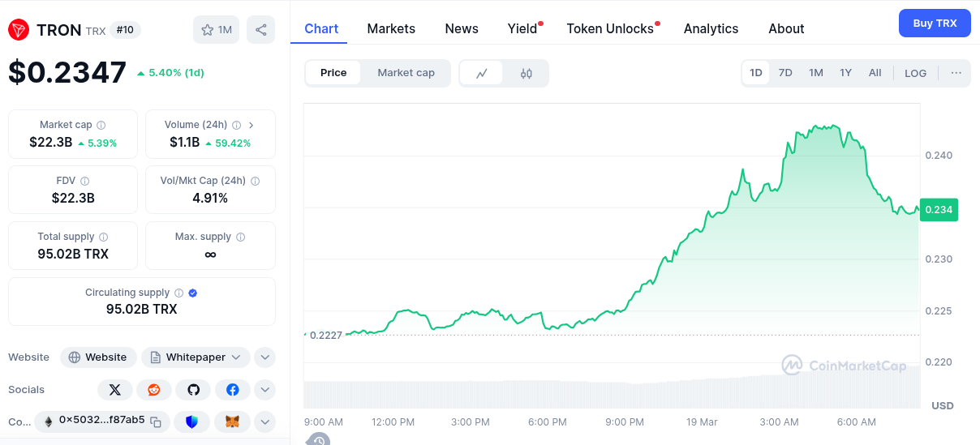The width and height of the screenshot is (980, 445).
Task: Open the Analytics tab
Action: pyautogui.click(x=711, y=28)
